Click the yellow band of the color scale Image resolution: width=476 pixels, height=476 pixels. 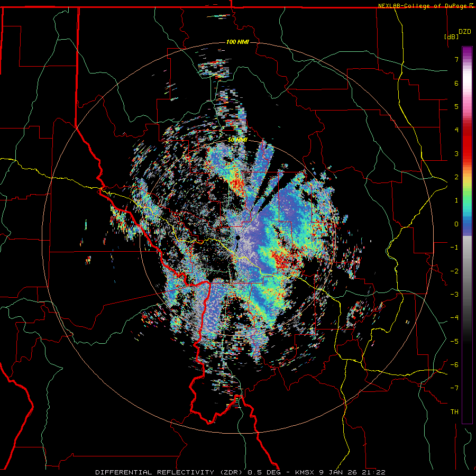coord(467,181)
